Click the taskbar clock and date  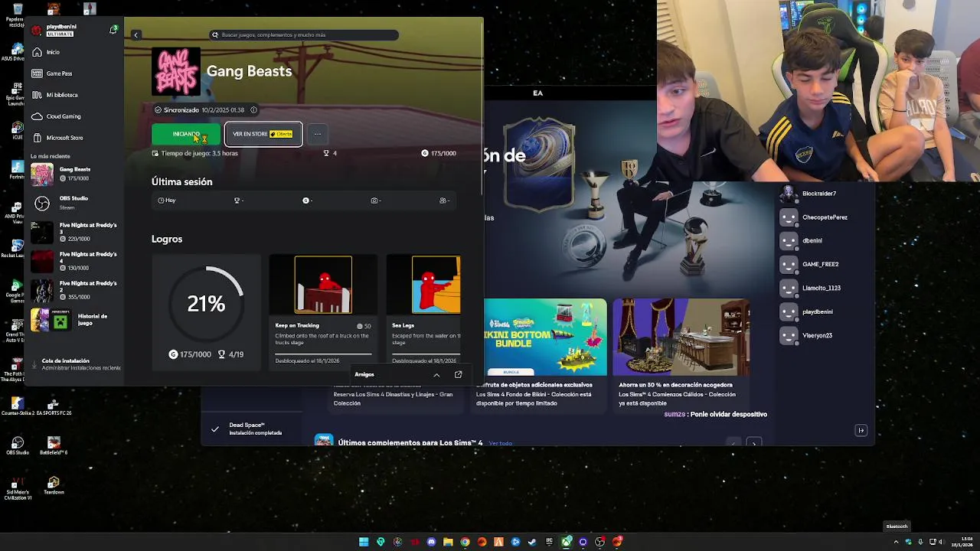coord(962,542)
